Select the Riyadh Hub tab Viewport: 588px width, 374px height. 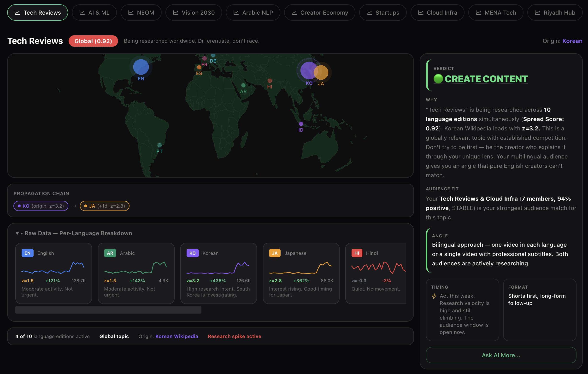(x=555, y=12)
